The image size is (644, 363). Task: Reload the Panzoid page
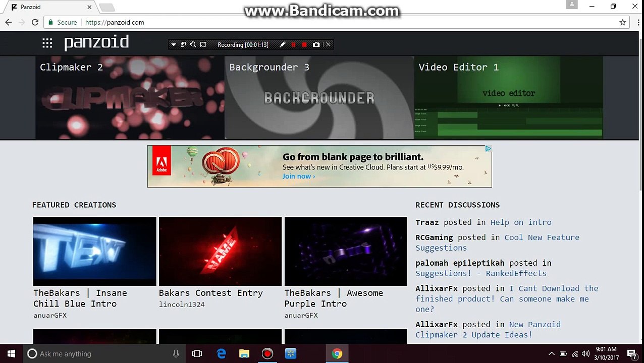35,22
